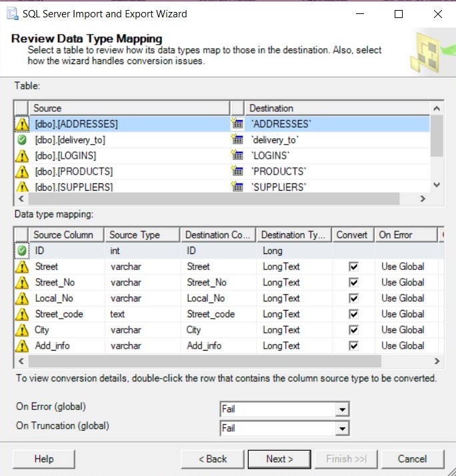Open On Error Use Global dropdown for Street_No

[x=406, y=282]
